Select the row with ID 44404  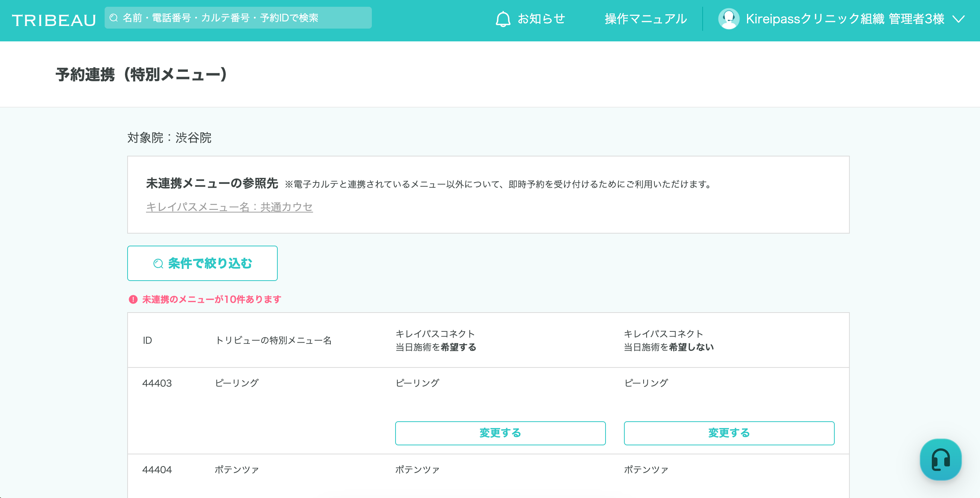(x=157, y=470)
